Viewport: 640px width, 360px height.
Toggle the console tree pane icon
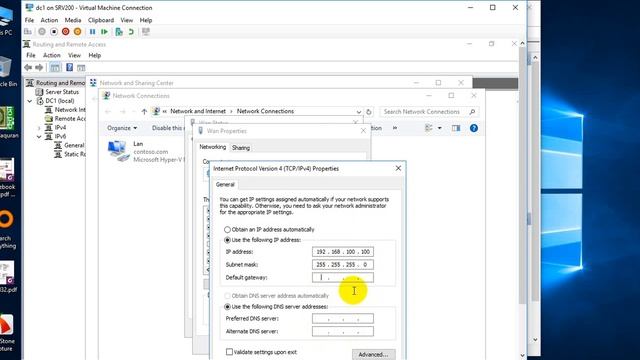55,67
